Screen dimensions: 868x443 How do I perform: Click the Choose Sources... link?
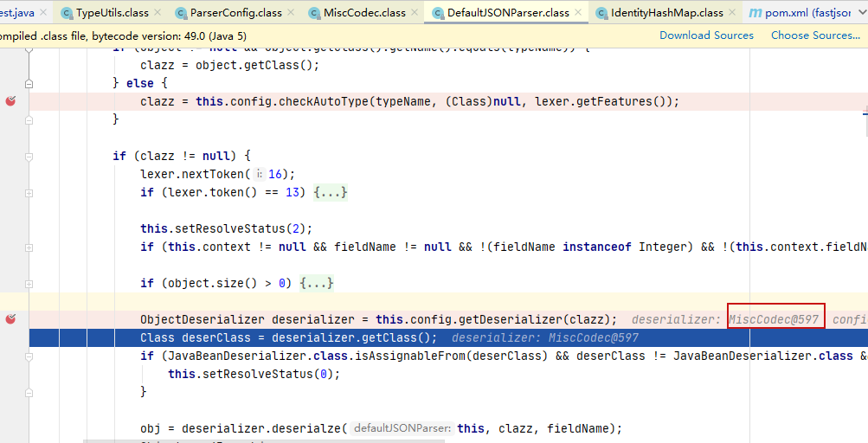tap(815, 35)
